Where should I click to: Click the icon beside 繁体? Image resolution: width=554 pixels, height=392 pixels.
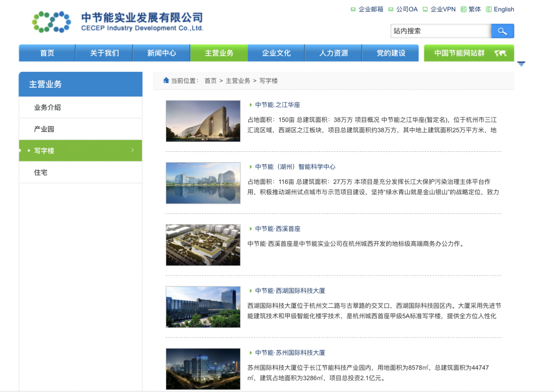click(464, 10)
